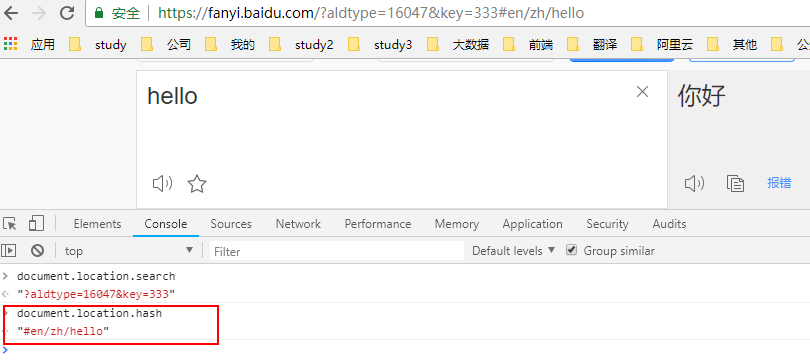
Task: Open the Audits tab
Action: pyautogui.click(x=669, y=224)
